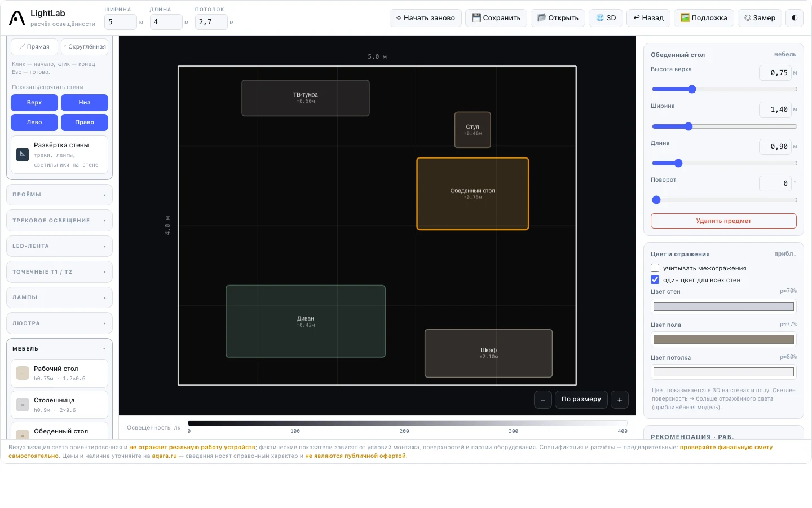
Task: Add the Рабочий стол furniture item
Action: pos(59,373)
